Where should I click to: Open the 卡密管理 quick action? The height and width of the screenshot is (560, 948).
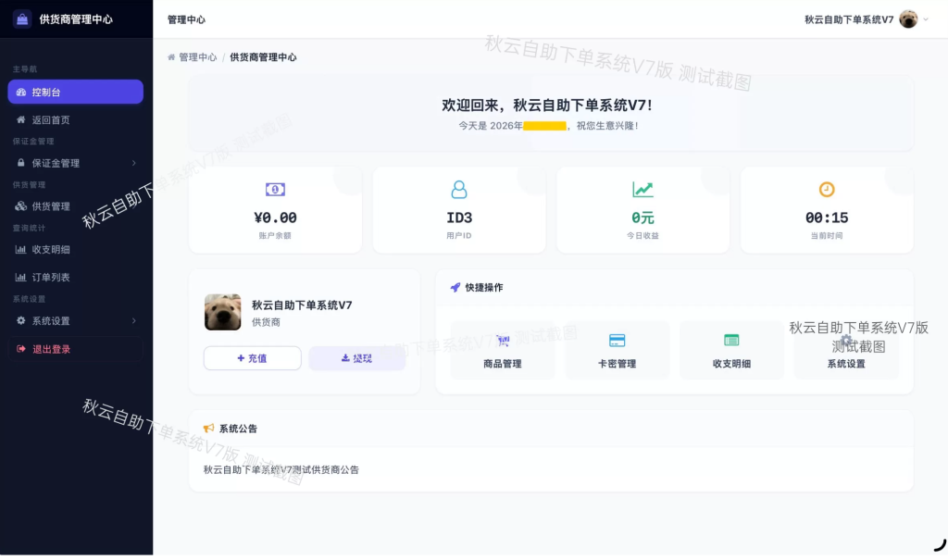pos(617,350)
